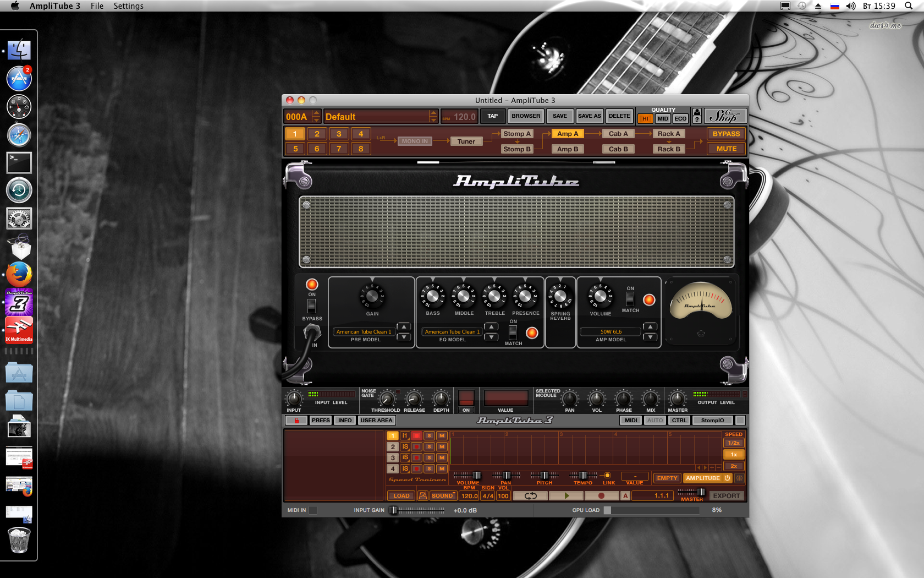Click the EQ MODEL down arrow
924x578 pixels.
[491, 337]
